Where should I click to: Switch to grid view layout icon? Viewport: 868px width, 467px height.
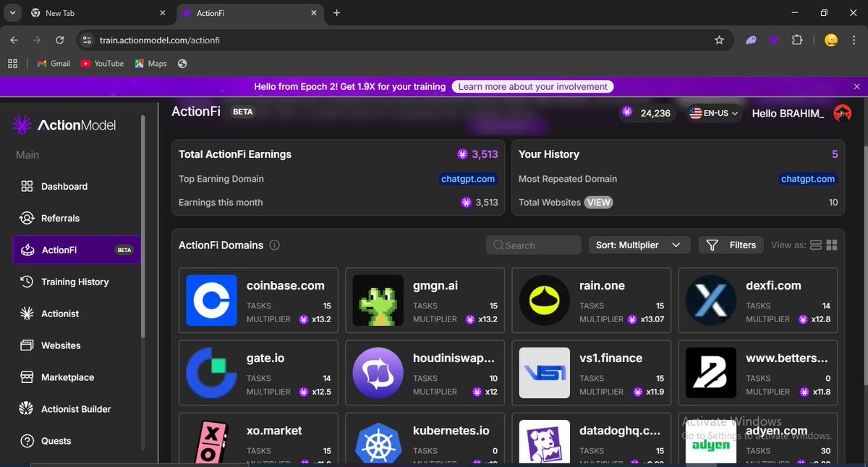[x=832, y=245]
